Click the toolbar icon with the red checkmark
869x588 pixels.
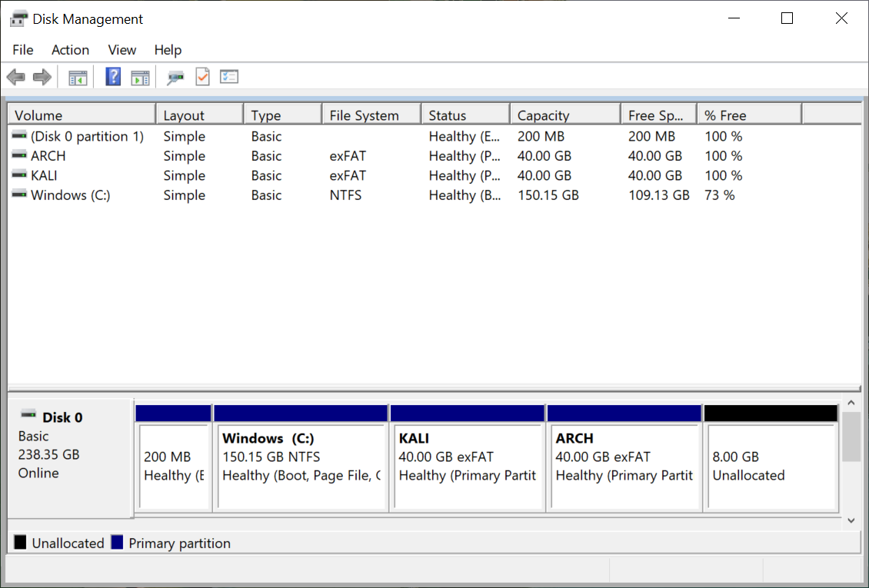pyautogui.click(x=203, y=76)
